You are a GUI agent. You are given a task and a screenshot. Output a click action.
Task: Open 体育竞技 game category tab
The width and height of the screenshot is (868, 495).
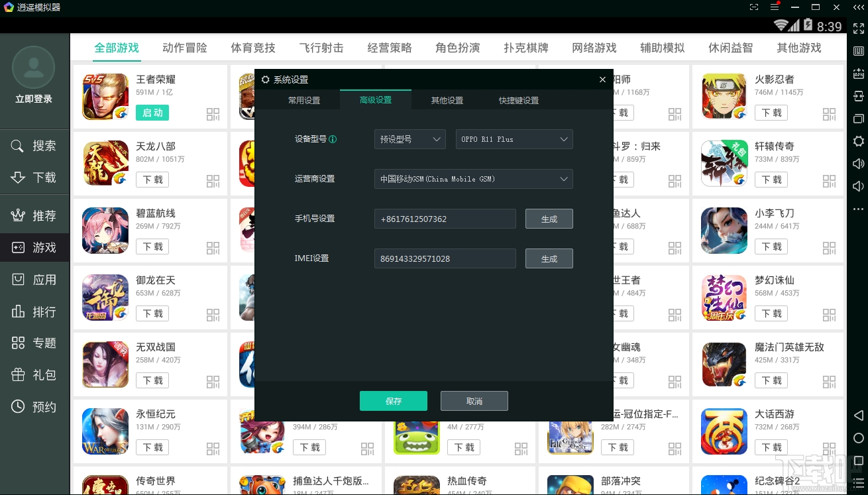pyautogui.click(x=253, y=48)
